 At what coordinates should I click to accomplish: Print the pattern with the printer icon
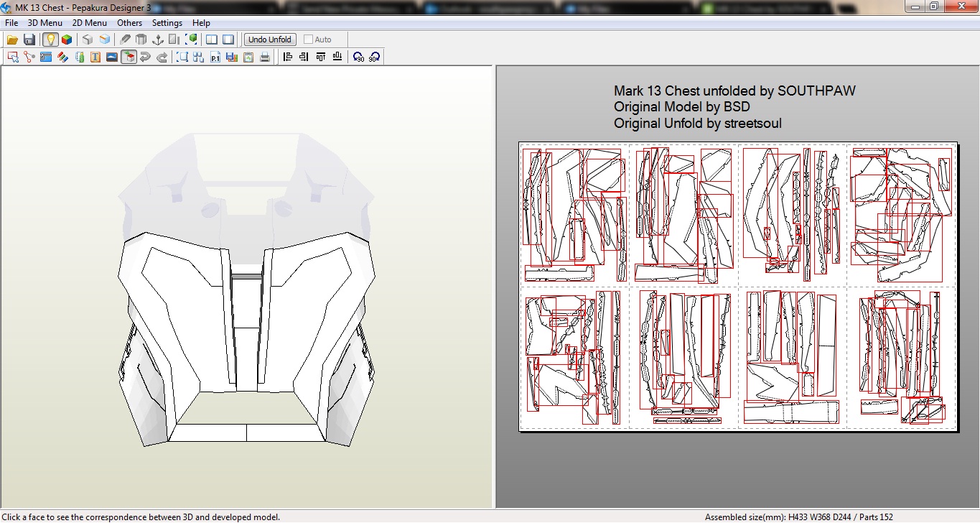coord(265,57)
